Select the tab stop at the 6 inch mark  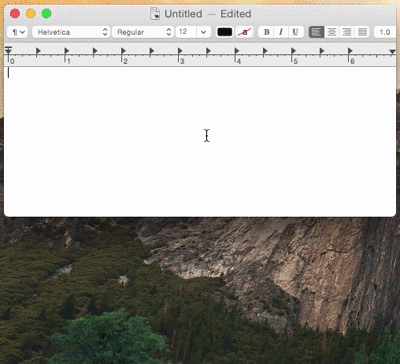click(x=350, y=51)
